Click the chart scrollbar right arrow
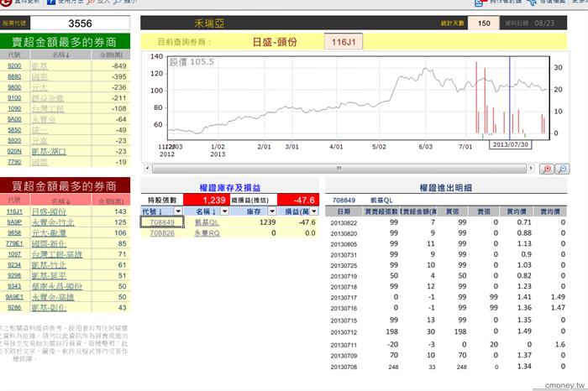Image resolution: width=588 pixels, height=391 pixels. coord(531,168)
